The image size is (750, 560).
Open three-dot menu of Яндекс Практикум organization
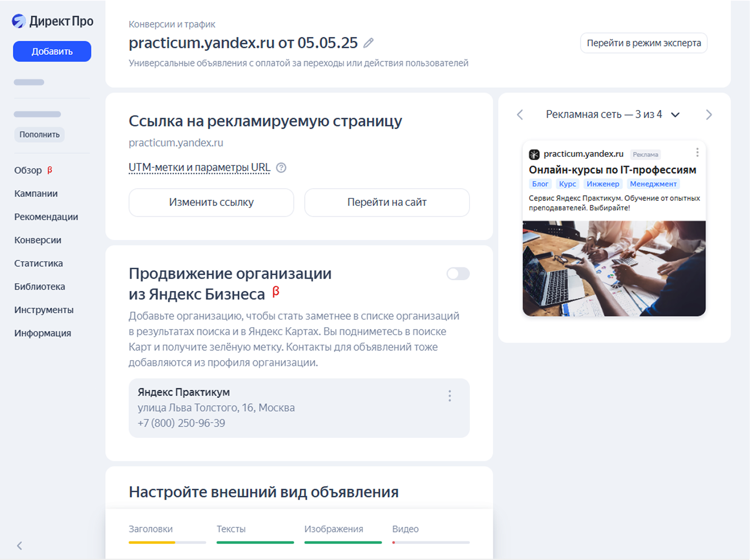(x=450, y=396)
